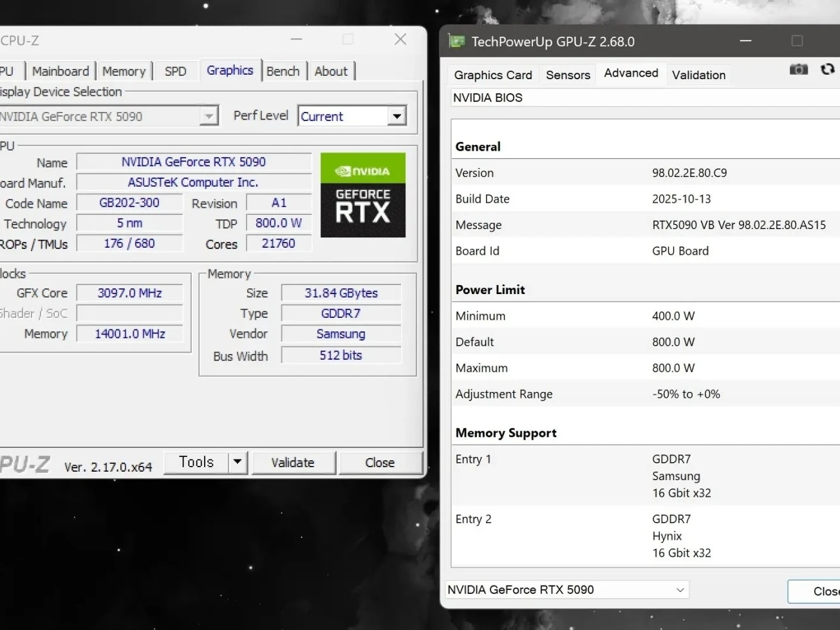Capture a screenshot using the GPU-Z camera icon
This screenshot has height=630, width=840.
[x=798, y=69]
